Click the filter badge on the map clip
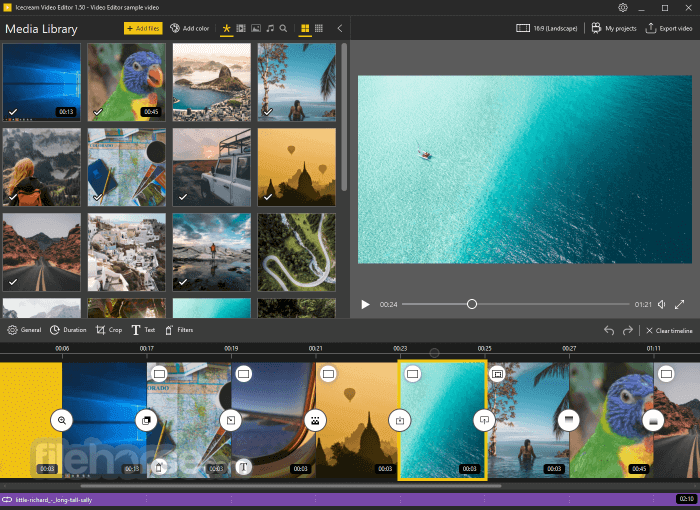 (159, 467)
